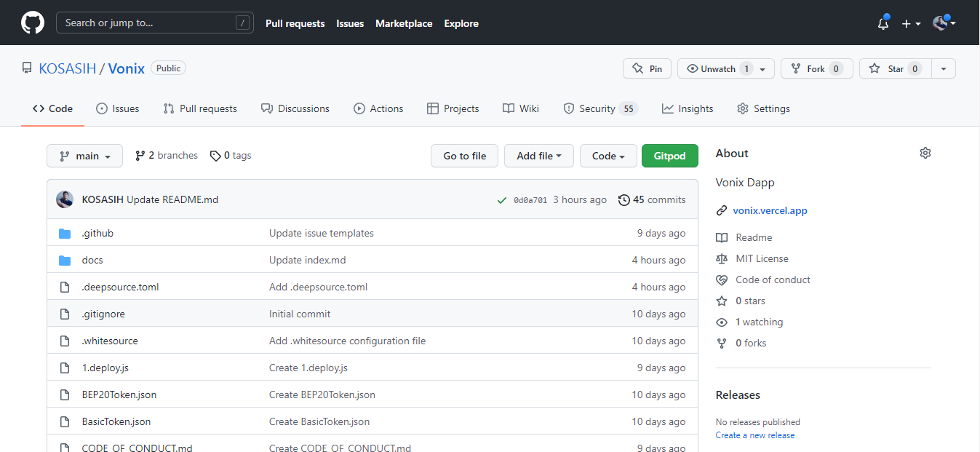Viewport: 980px width, 452px height.
Task: Open the Releases heading link
Action: pos(738,395)
